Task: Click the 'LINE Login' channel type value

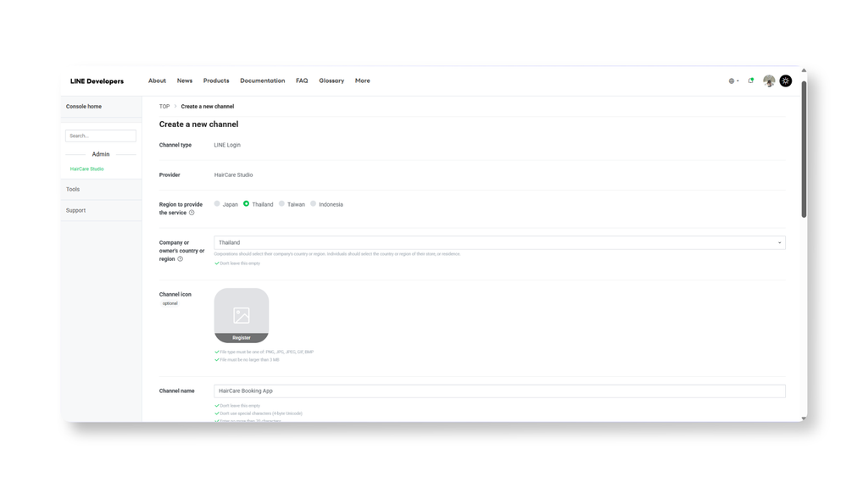Action: pos(227,145)
